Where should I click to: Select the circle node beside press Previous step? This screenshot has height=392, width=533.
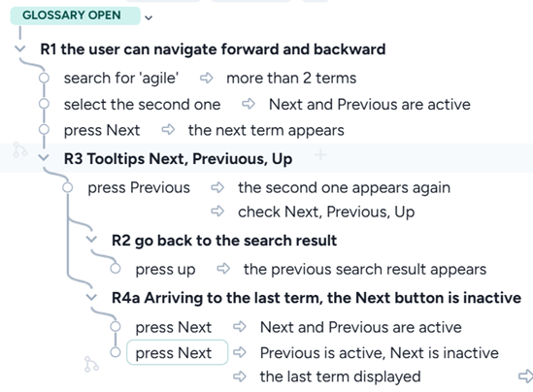[68, 187]
